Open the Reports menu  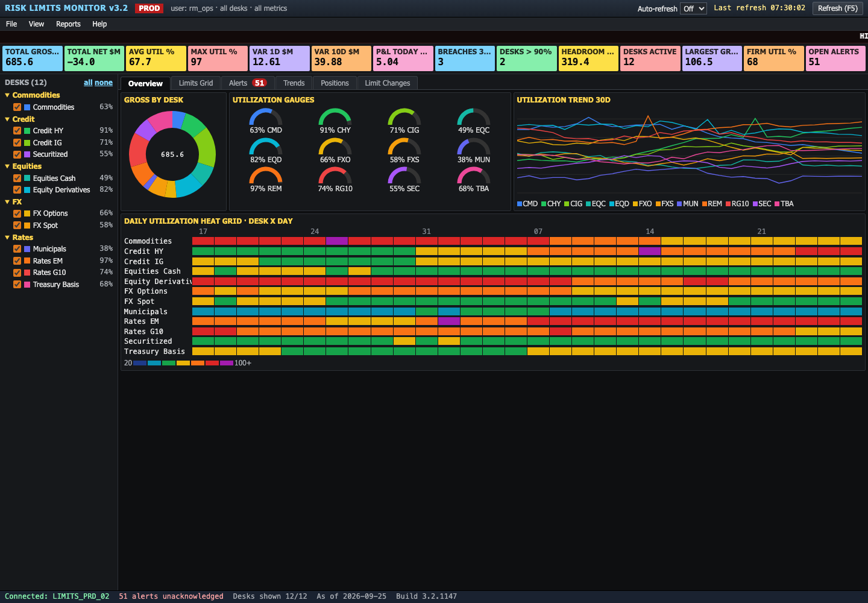[x=68, y=24]
